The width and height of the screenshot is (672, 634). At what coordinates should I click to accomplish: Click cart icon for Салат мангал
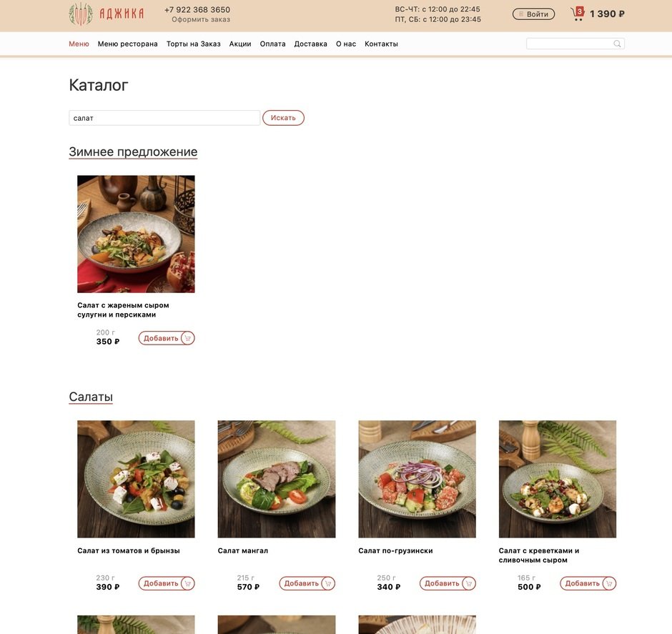tap(328, 583)
